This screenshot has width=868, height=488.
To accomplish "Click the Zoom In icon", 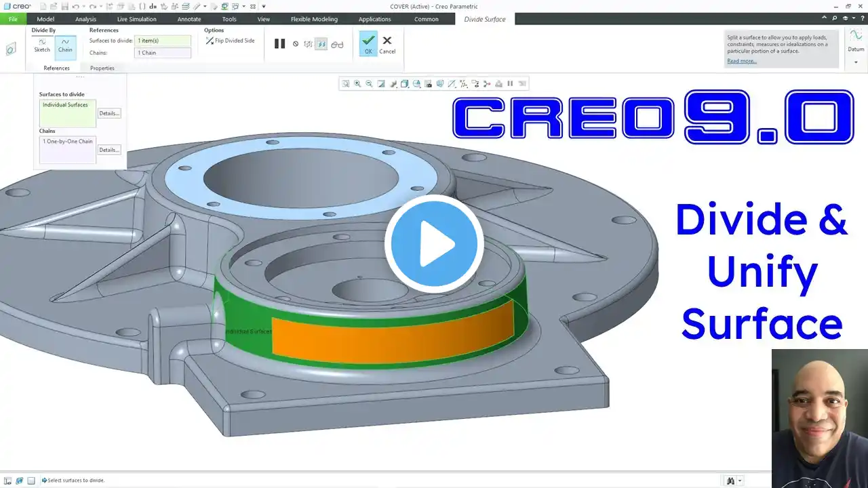I will tap(357, 84).
